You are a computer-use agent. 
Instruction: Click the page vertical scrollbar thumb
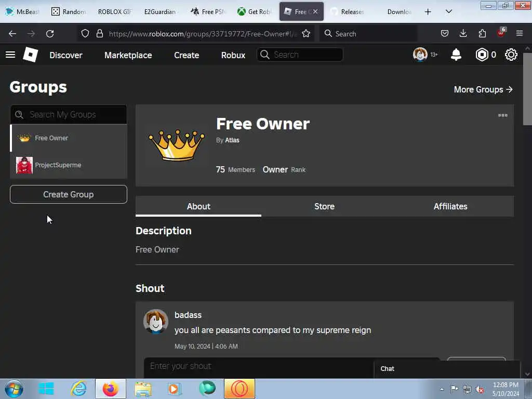(527, 89)
